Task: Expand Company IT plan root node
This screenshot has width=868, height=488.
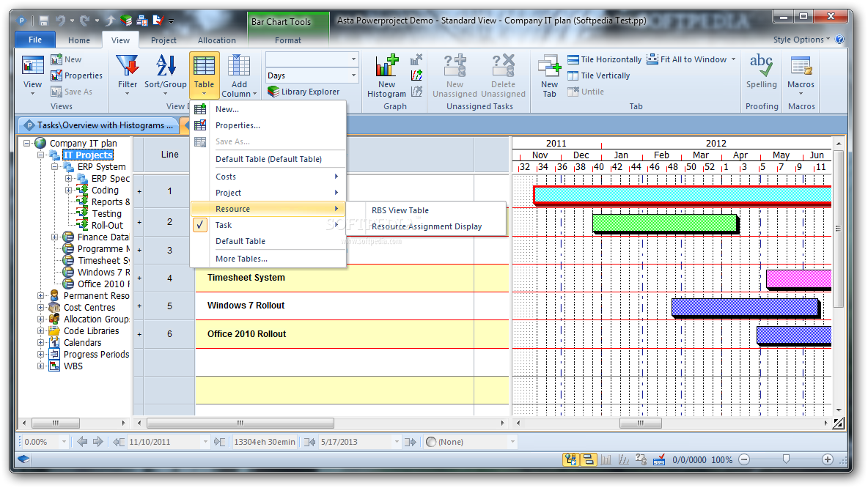Action: (26, 143)
